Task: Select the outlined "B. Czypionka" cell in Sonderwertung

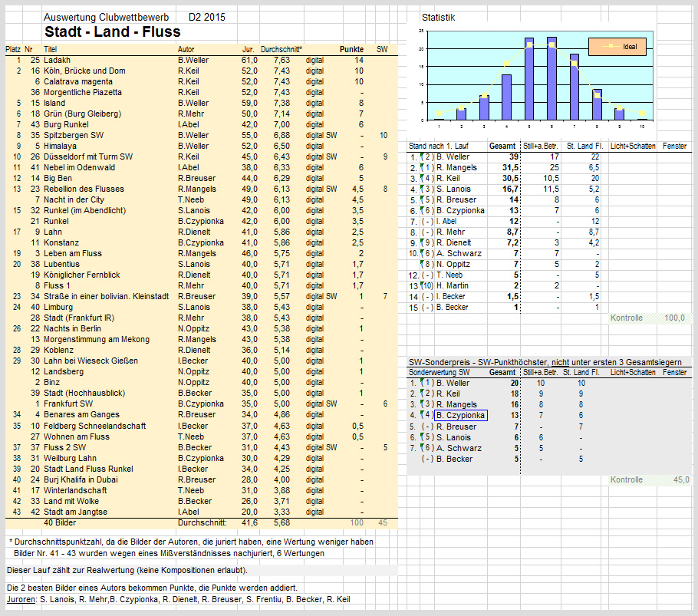Action: (461, 415)
